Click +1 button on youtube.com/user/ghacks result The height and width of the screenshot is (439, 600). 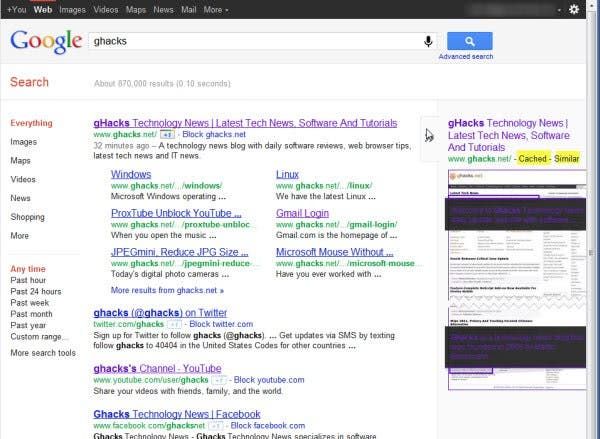point(218,380)
